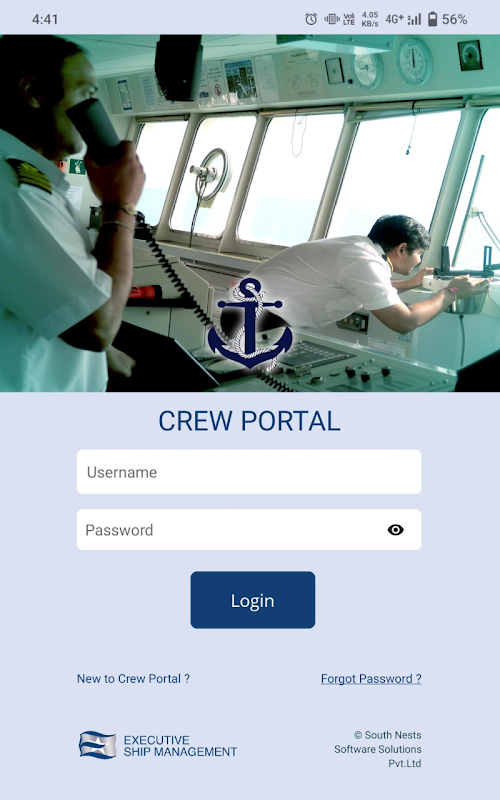Screen dimensions: 500x800
Task: Open the New to Crew Portal link
Action: point(133,679)
